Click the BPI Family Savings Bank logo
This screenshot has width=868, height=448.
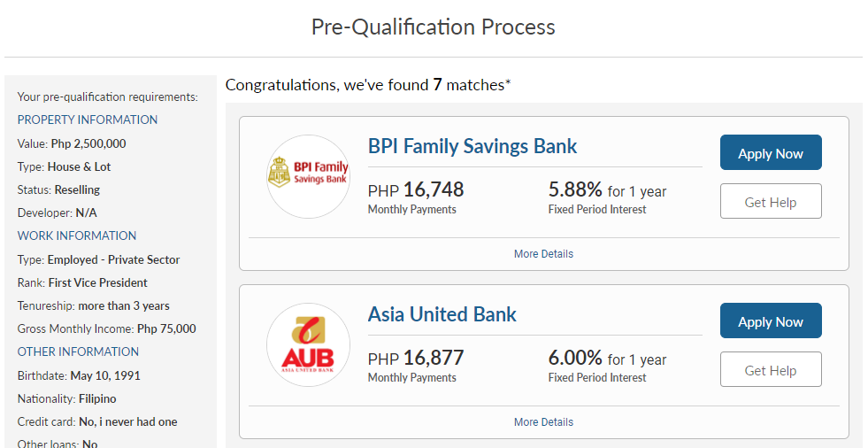click(308, 177)
